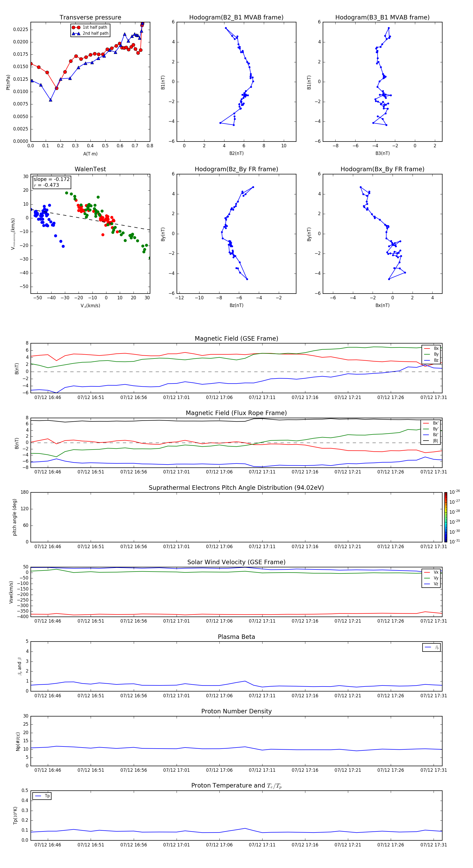The width and height of the screenshot is (473, 868).
Task: Click the 'pitch angle (deg)' axis label
Action: pyautogui.click(x=14, y=517)
